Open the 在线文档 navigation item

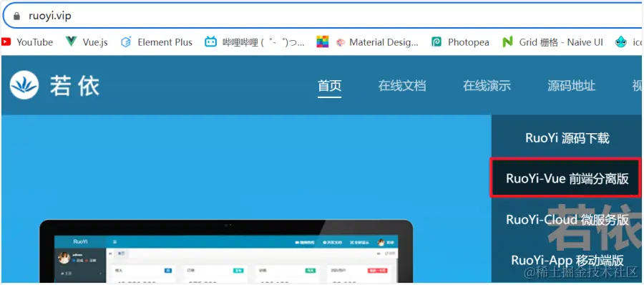[x=402, y=85]
